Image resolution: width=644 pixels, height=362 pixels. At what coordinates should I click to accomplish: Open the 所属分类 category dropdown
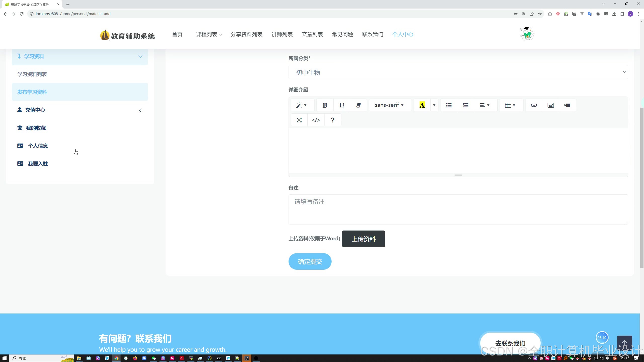[458, 72]
